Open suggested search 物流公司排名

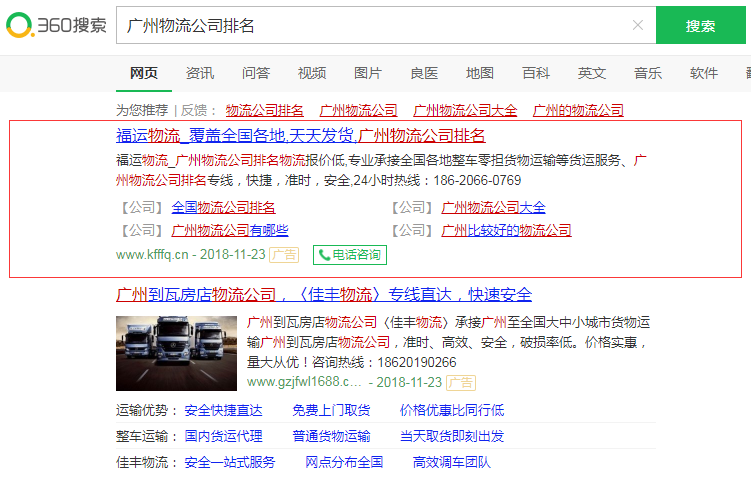click(265, 111)
